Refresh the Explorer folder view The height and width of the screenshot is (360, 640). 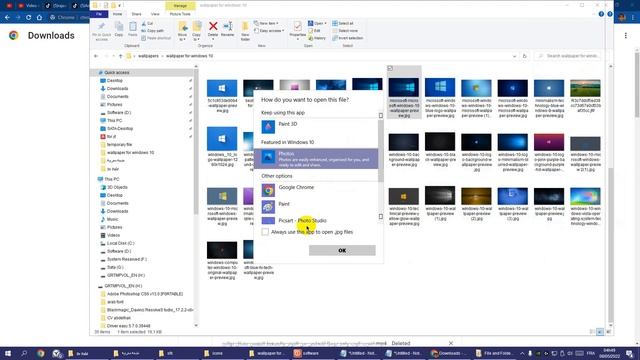click(x=524, y=56)
